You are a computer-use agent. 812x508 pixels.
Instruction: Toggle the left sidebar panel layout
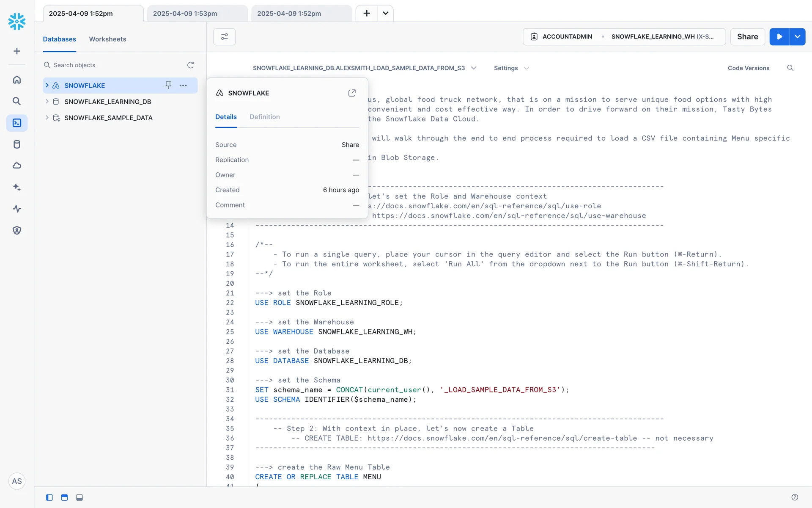(49, 497)
